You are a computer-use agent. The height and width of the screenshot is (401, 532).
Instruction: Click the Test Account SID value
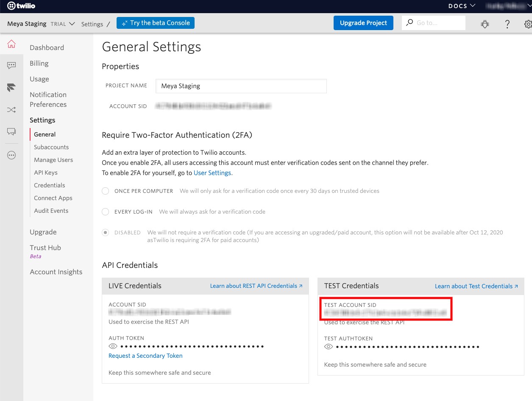[x=386, y=312]
